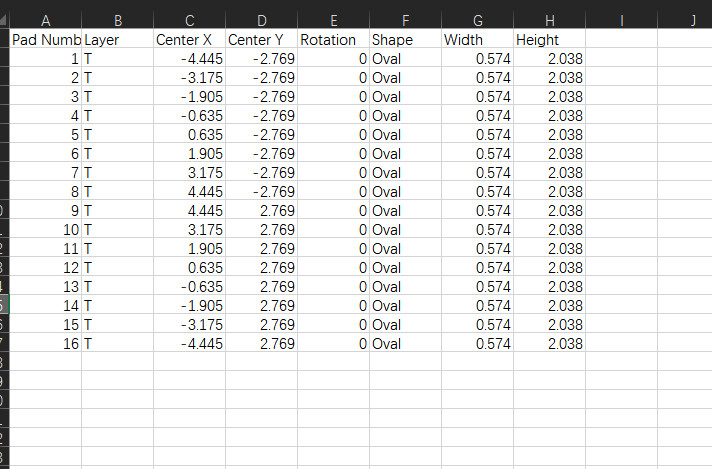Select the 'Center Y' header cell

[x=261, y=40]
